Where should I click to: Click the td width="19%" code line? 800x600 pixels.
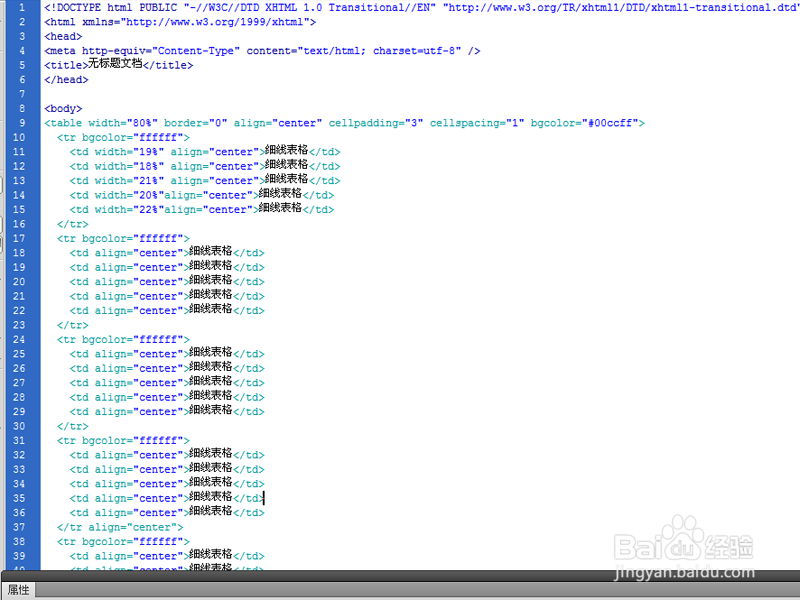click(205, 151)
